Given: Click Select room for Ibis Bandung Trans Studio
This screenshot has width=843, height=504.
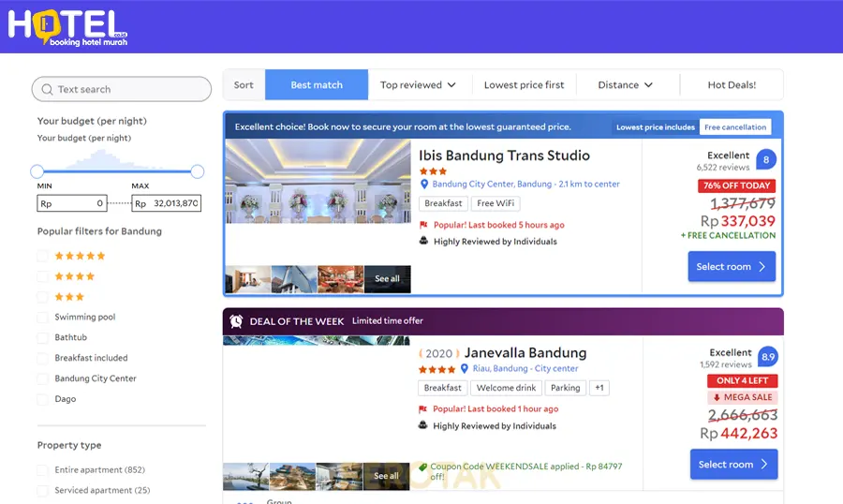Looking at the screenshot, I should [732, 267].
